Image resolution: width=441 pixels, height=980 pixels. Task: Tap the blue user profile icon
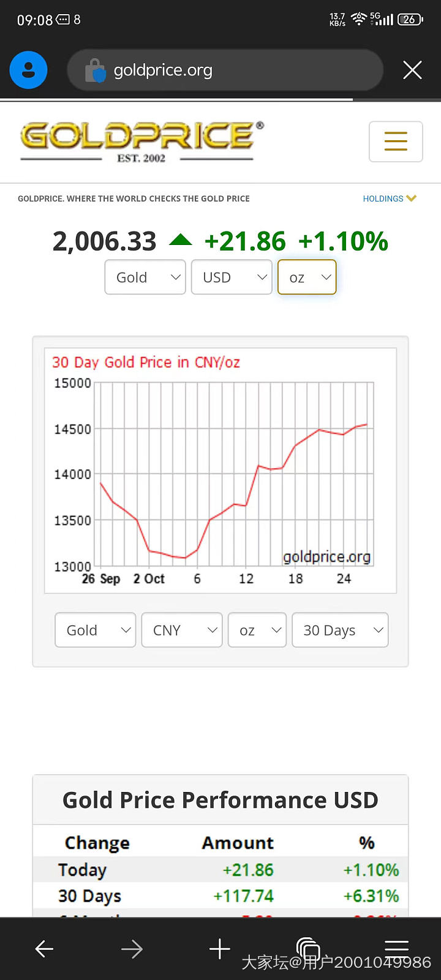pyautogui.click(x=28, y=70)
